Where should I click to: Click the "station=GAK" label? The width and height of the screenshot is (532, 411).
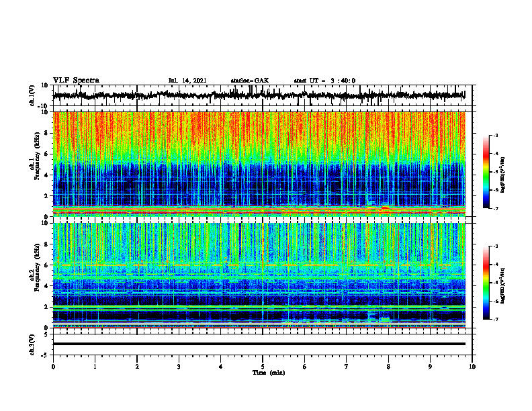pyautogui.click(x=250, y=81)
